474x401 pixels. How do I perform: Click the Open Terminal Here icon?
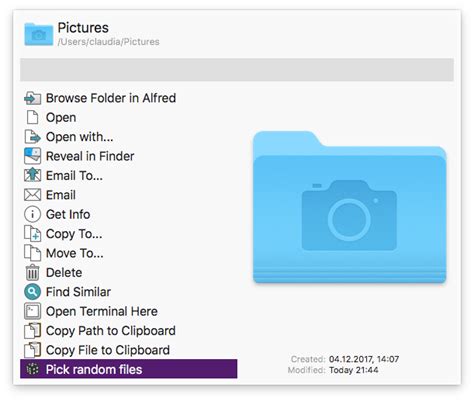click(33, 311)
